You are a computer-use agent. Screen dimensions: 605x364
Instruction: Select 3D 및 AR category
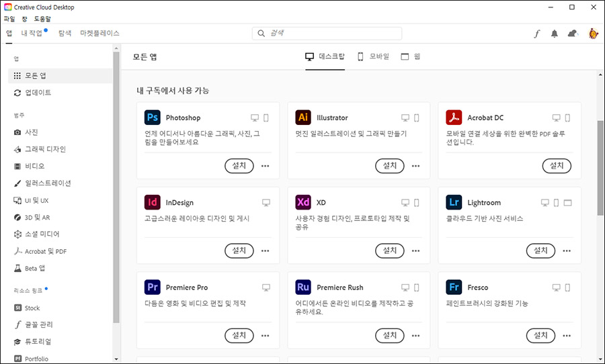pos(32,218)
